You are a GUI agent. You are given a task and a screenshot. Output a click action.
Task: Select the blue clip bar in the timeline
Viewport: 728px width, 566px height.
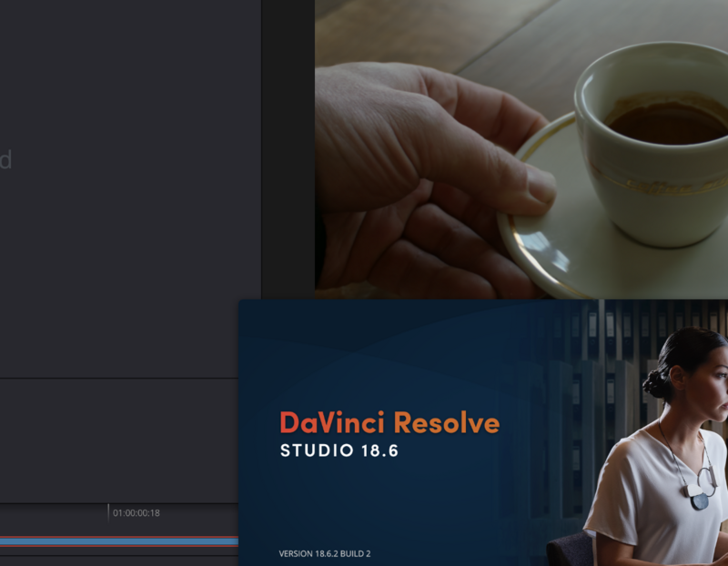tap(119, 541)
